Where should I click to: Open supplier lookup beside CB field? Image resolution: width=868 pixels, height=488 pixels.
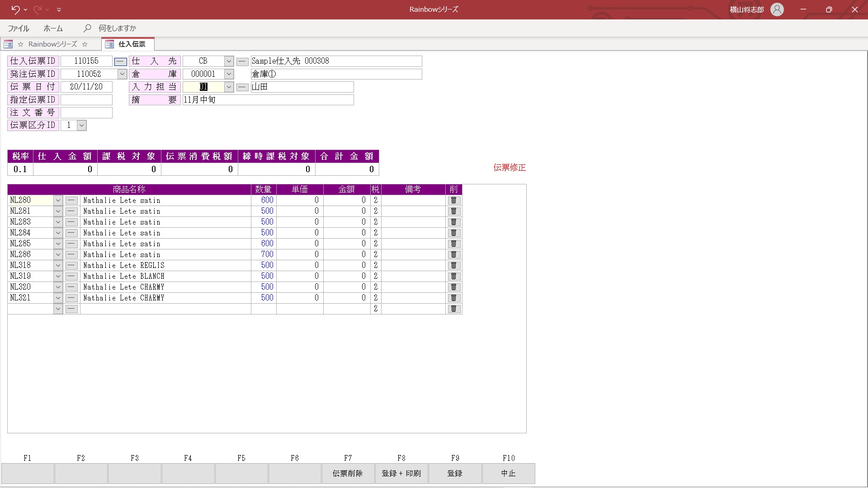[x=242, y=61]
